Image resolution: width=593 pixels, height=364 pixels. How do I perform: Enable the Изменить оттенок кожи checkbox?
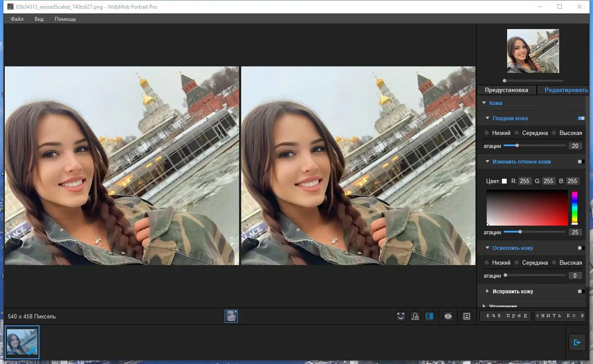(580, 161)
